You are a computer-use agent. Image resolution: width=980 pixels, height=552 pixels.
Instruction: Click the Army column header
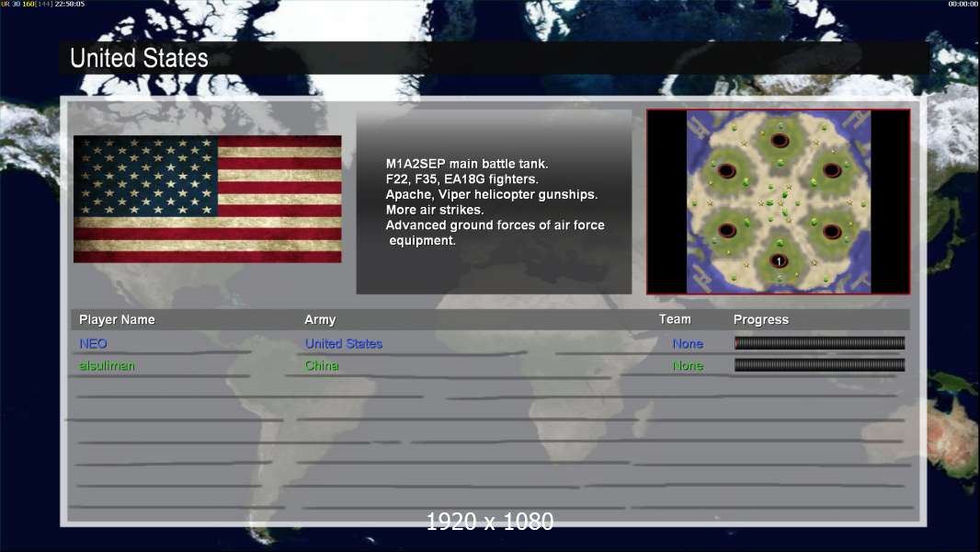pos(320,319)
